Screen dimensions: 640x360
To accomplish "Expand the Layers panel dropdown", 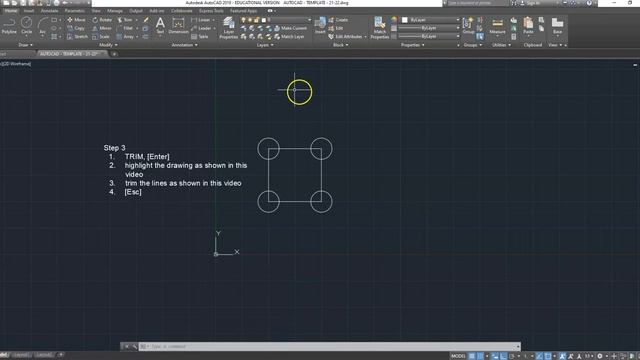I will click(265, 45).
